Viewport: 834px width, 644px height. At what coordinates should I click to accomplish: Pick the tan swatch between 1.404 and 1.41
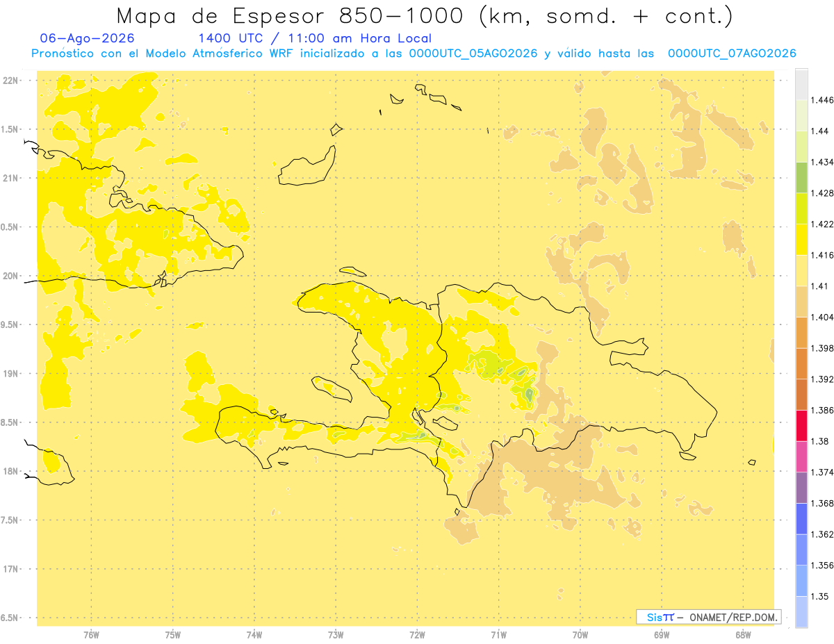point(801,302)
